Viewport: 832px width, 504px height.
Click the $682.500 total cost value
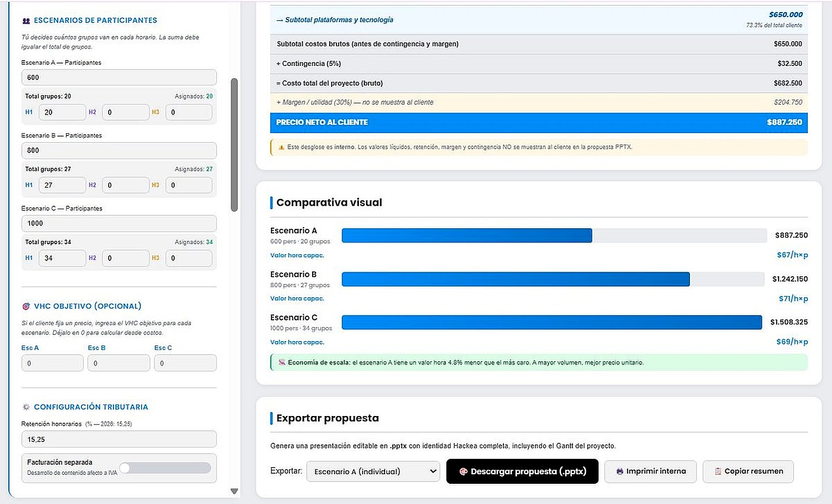pyautogui.click(x=788, y=83)
